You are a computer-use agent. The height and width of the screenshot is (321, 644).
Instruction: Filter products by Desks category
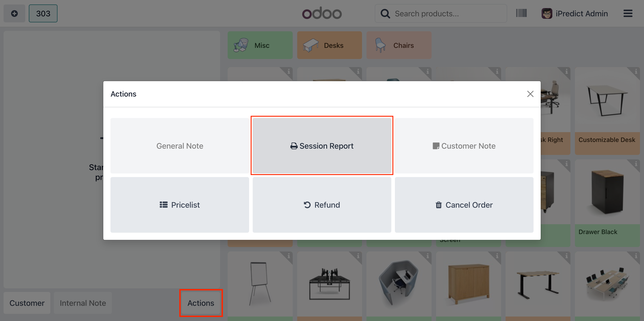329,45
